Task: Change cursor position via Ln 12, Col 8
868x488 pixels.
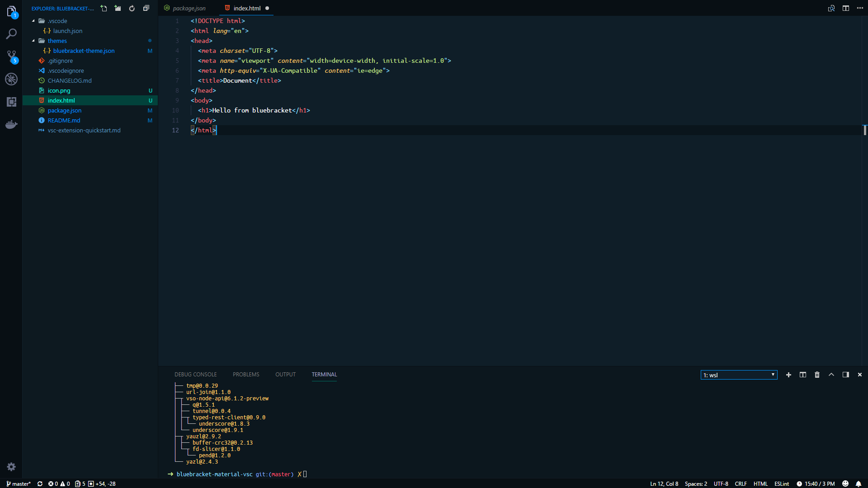Action: pyautogui.click(x=664, y=483)
